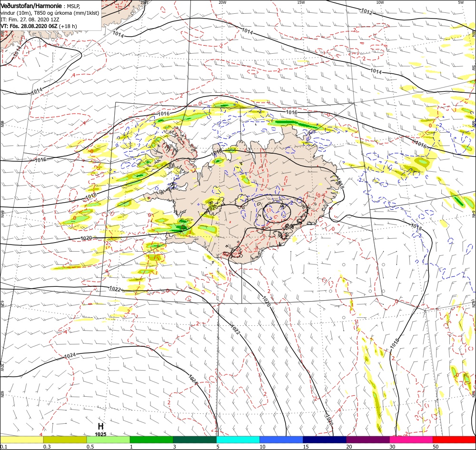Viewport: 476px width, 450px height.
Task: Pick the cyan 5 mm legend swatch
Action: pos(238,440)
